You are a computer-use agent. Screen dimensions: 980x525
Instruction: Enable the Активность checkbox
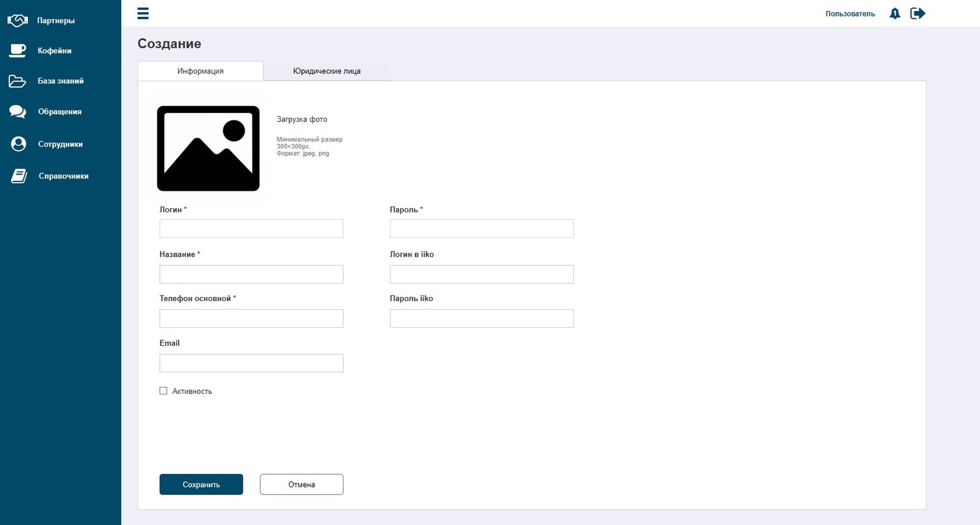click(163, 391)
